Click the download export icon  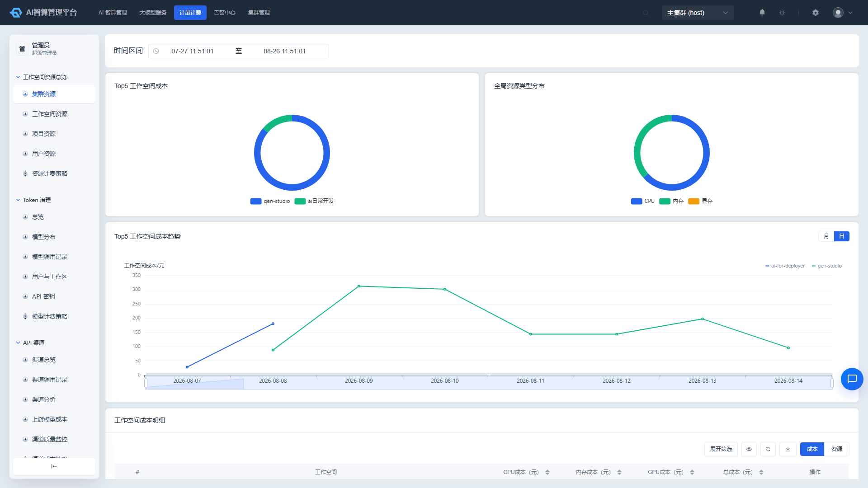[788, 449]
